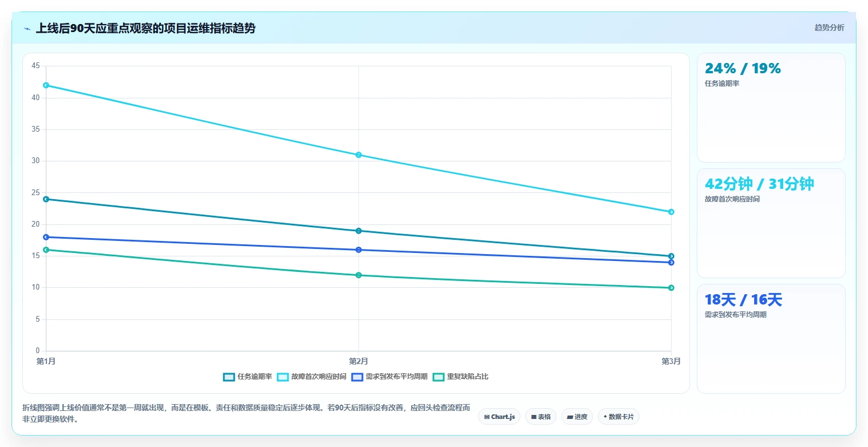The width and height of the screenshot is (868, 447).
Task: Click the icon inside the Chart.js chip
Action: point(487,417)
